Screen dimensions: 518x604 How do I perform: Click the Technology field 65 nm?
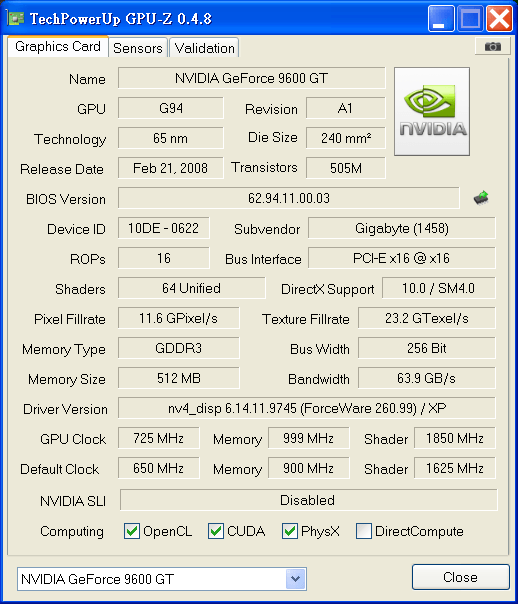tap(171, 138)
